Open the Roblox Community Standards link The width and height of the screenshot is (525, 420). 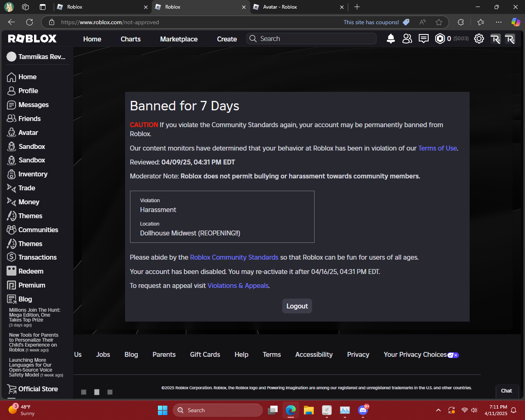pos(234,258)
